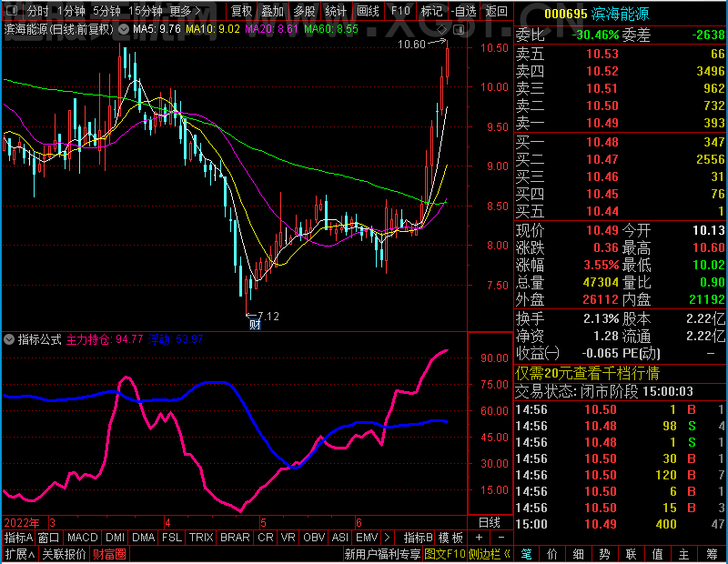Screen dimensions: 728x564
Task: Open dropdown next to 滨海能源 chart title
Action: point(124,30)
